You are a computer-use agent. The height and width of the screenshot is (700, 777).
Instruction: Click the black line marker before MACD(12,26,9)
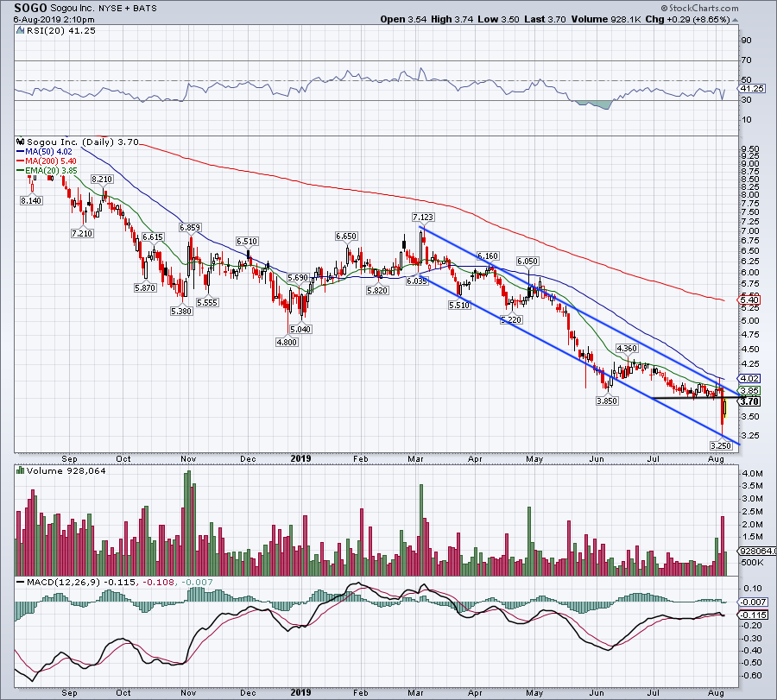pyautogui.click(x=21, y=582)
